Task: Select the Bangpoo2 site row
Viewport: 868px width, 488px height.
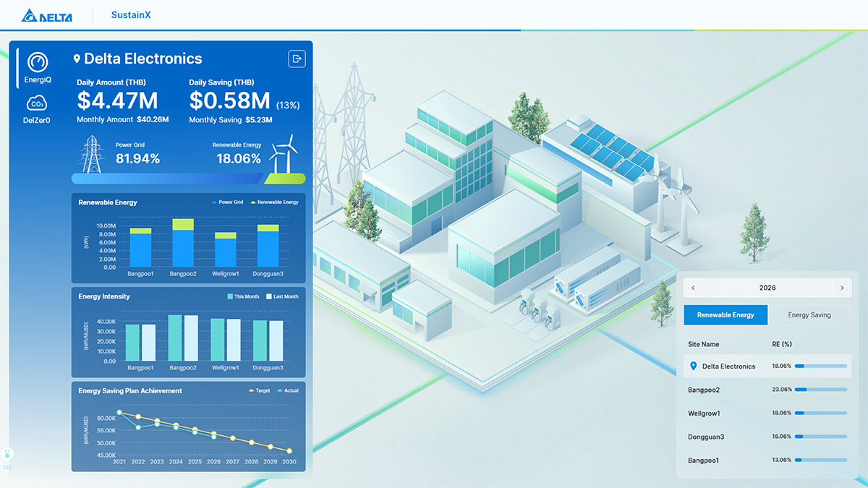Action: click(704, 390)
